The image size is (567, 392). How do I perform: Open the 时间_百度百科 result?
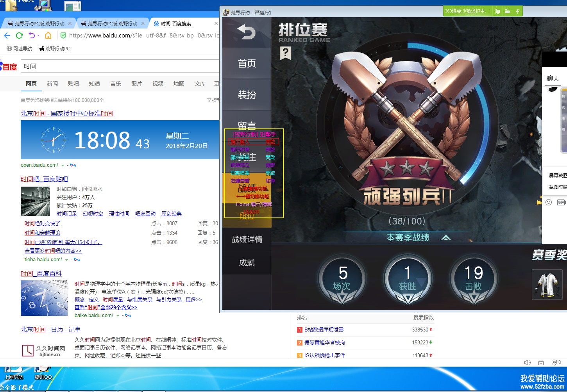[41, 274]
